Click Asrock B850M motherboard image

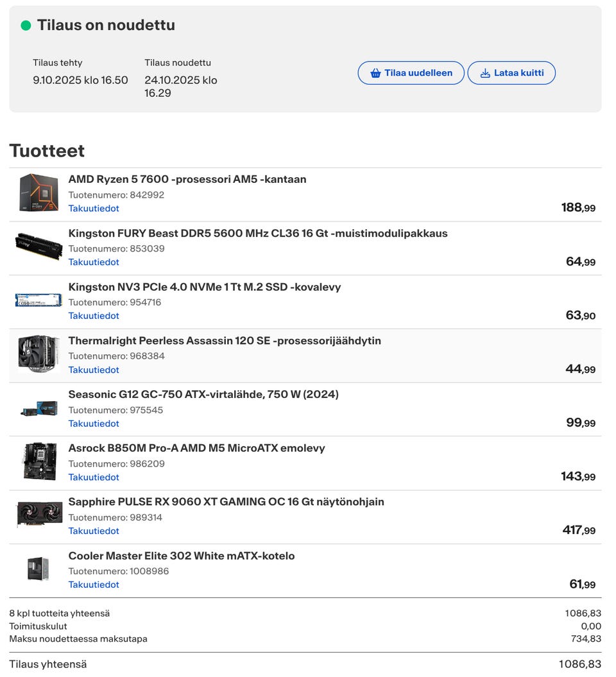(x=38, y=461)
